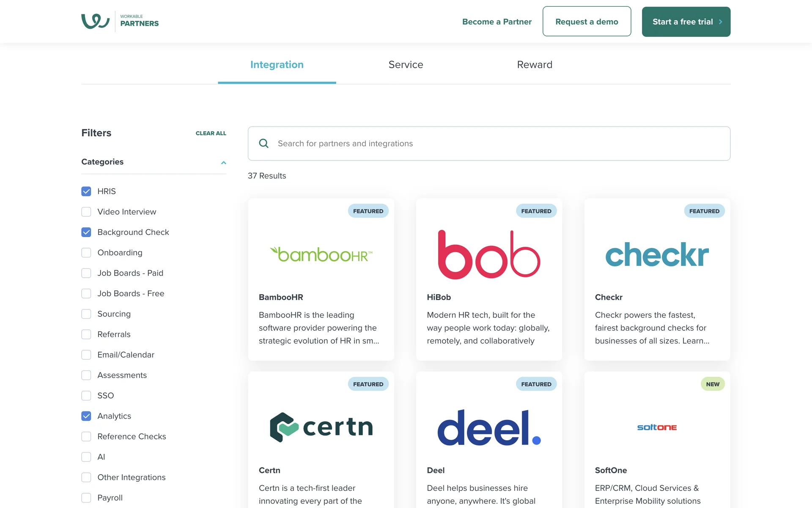Click the Workable Partners logo
812x508 pixels.
120,21
